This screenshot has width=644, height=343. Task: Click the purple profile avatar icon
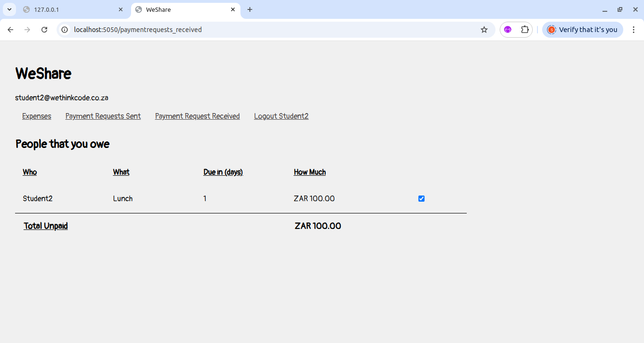coord(508,29)
